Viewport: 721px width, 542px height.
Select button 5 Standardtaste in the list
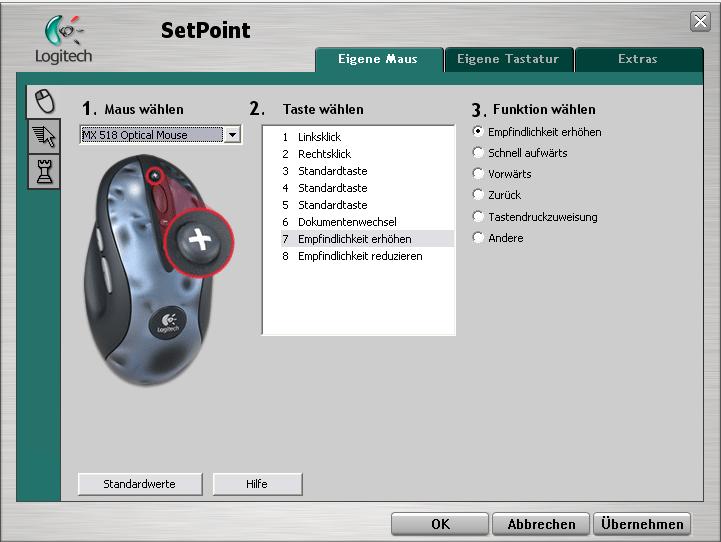(367, 205)
